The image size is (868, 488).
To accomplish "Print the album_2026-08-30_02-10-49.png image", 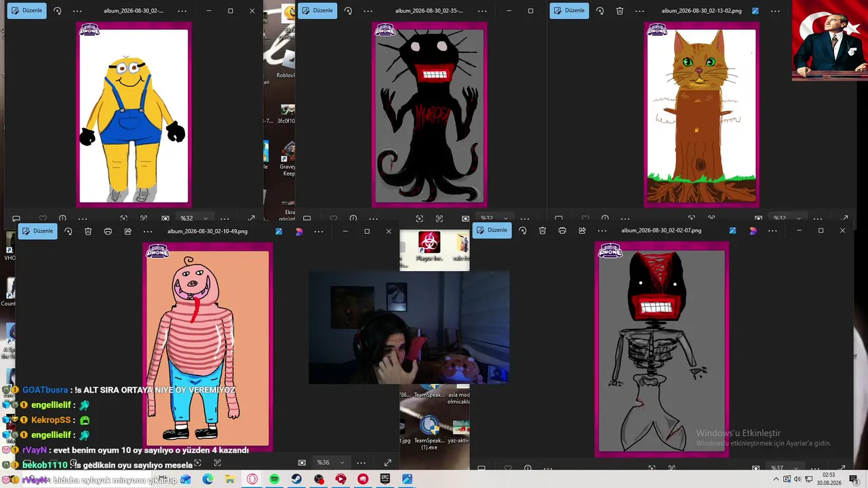I will coord(108,231).
